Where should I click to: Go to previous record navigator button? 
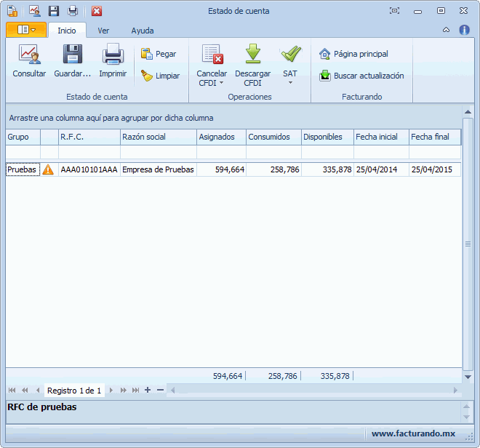pyautogui.click(x=38, y=390)
